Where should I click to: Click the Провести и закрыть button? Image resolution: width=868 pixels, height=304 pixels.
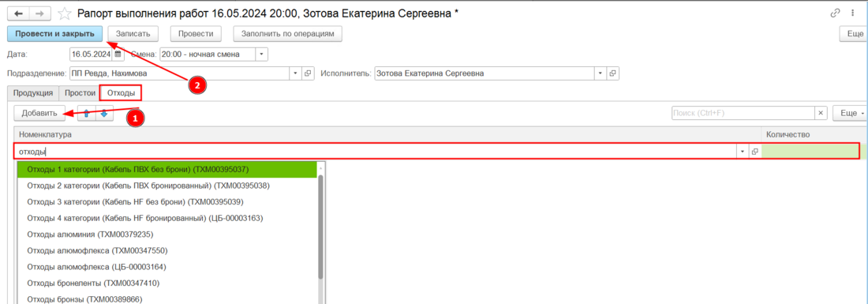coord(54,34)
